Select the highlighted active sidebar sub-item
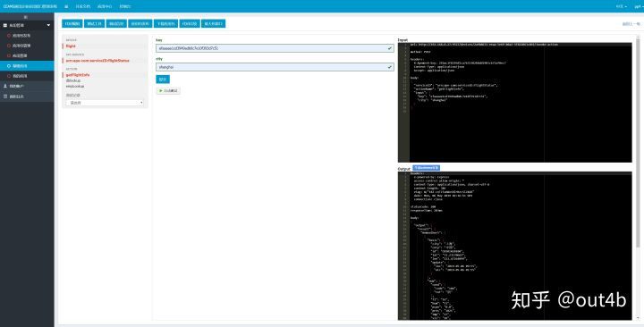644x327 pixels. coord(27,65)
